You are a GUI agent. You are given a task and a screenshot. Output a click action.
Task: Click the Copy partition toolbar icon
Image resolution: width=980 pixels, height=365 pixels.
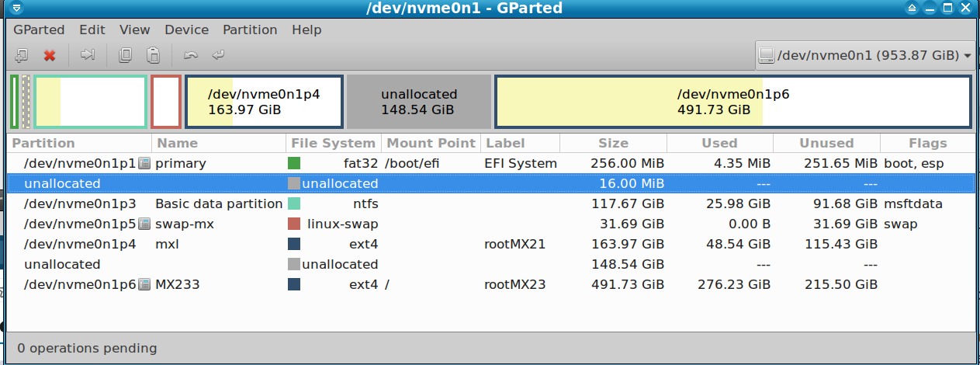pyautogui.click(x=125, y=55)
